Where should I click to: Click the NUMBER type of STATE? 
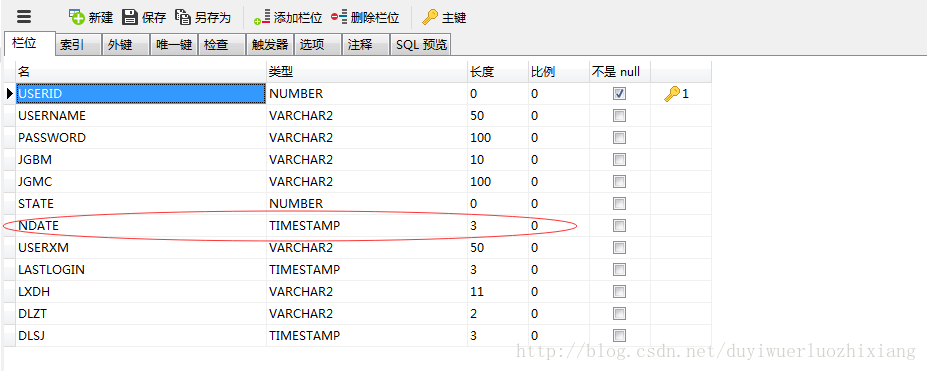coord(367,204)
